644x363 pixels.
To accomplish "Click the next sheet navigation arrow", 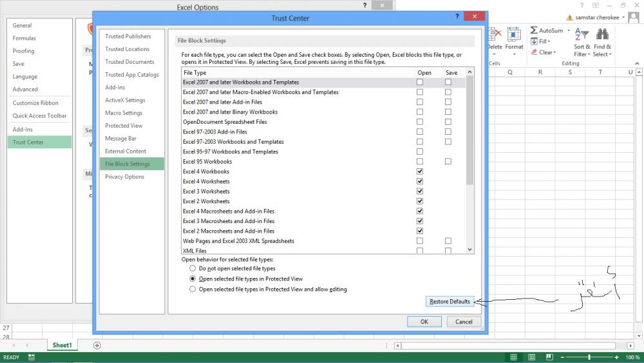I will coord(27,346).
